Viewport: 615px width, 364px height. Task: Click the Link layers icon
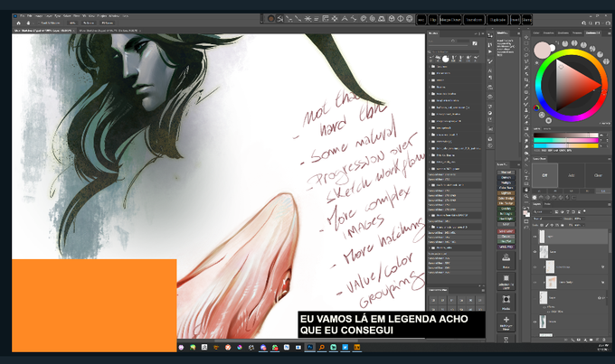[565, 340]
